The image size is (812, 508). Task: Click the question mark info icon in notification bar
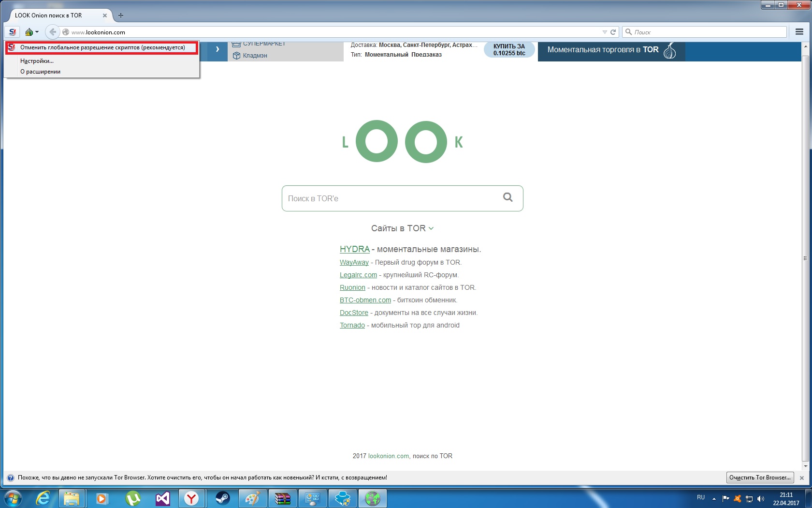[11, 478]
